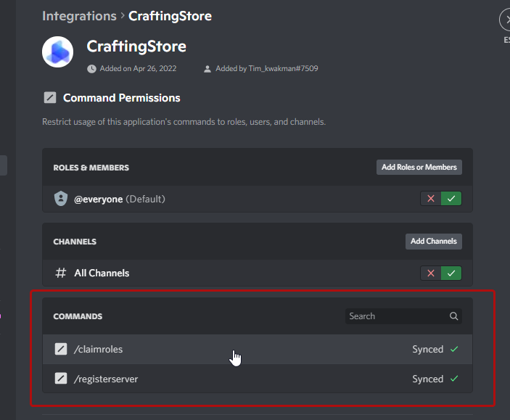Viewport: 510px width, 420px height.
Task: Focus the Commands search field
Action: pyautogui.click(x=396, y=316)
